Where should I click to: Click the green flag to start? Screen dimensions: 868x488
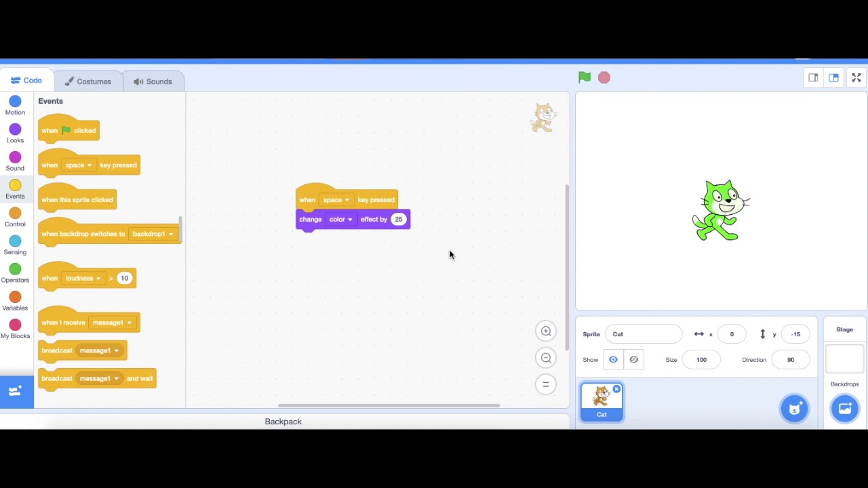pyautogui.click(x=585, y=77)
